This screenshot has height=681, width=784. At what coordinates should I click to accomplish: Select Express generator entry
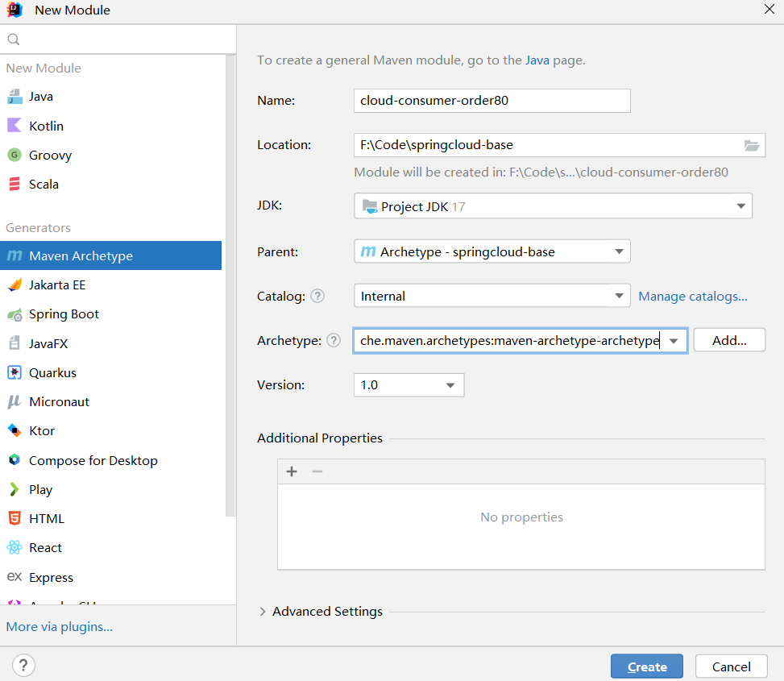point(111,576)
